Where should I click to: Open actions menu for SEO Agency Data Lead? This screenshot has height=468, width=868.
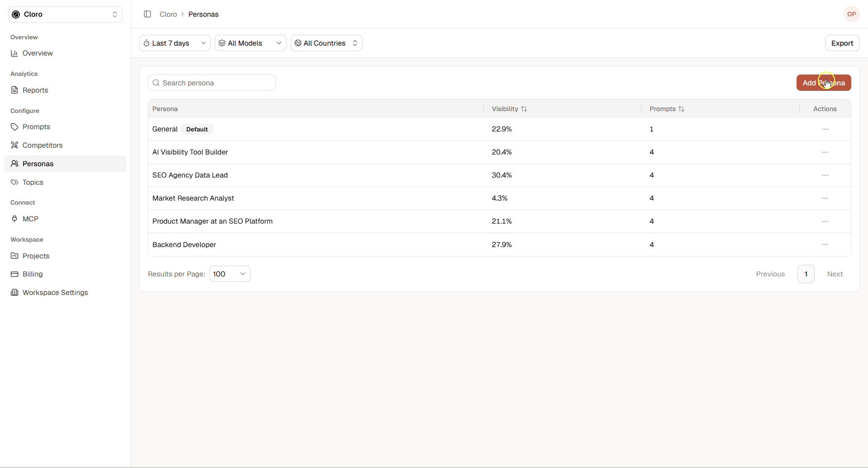[825, 175]
